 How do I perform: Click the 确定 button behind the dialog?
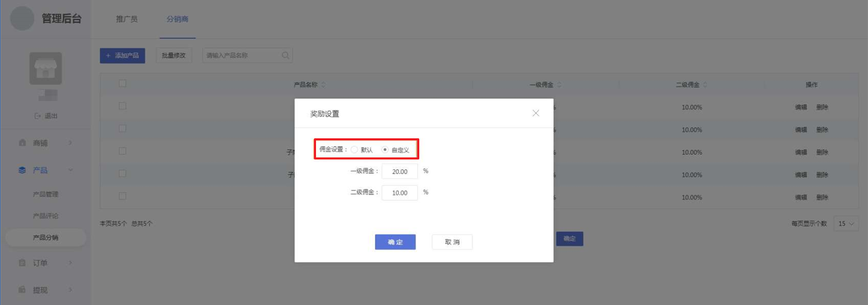click(x=570, y=238)
